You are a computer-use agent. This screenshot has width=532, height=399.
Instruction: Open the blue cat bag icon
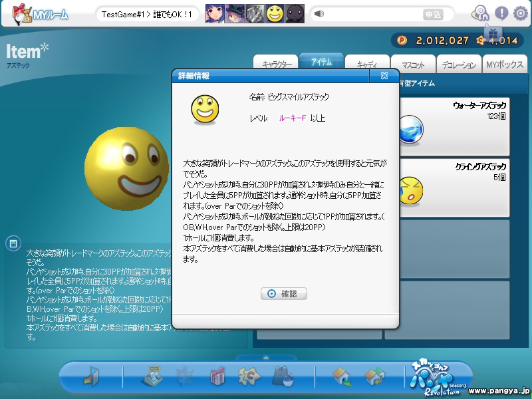[x=282, y=377]
